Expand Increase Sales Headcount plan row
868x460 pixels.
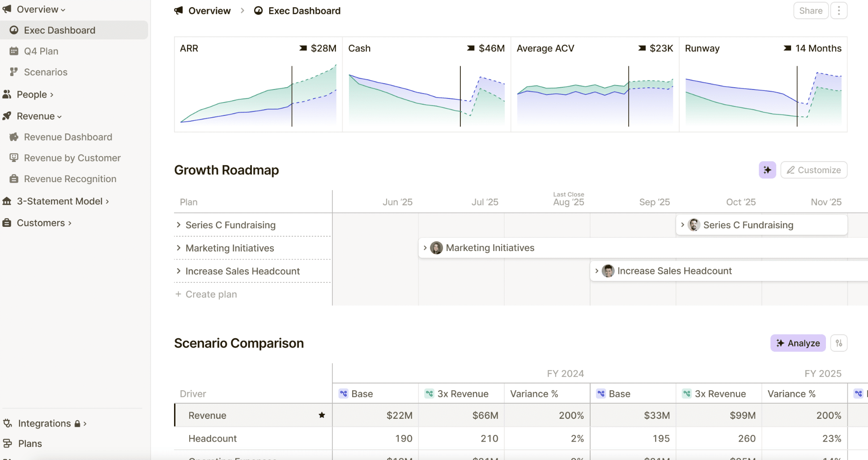coord(179,271)
